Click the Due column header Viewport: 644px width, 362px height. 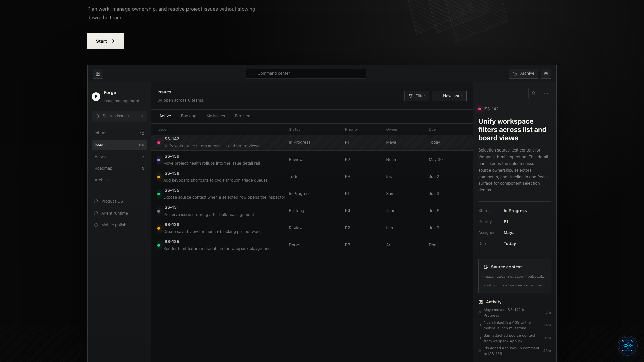[432, 129]
